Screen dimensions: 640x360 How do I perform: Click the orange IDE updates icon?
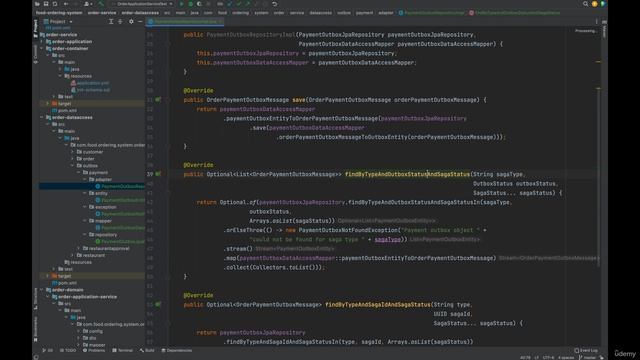click(x=594, y=4)
